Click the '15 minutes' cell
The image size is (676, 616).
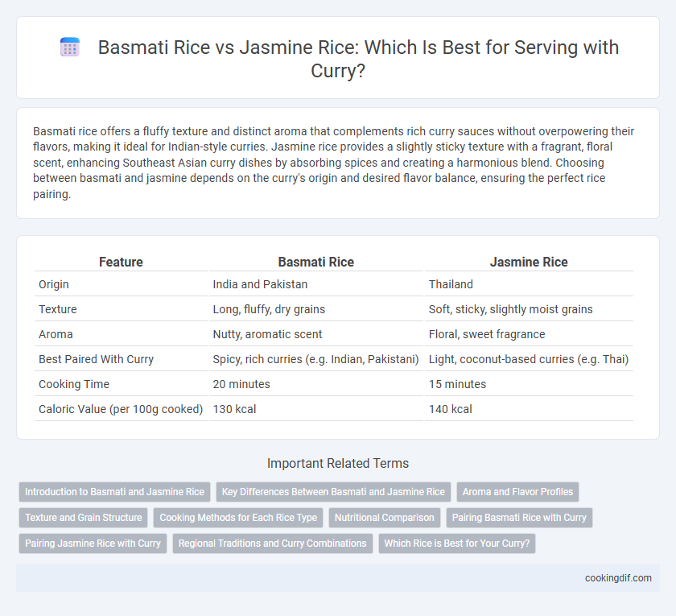point(529,384)
